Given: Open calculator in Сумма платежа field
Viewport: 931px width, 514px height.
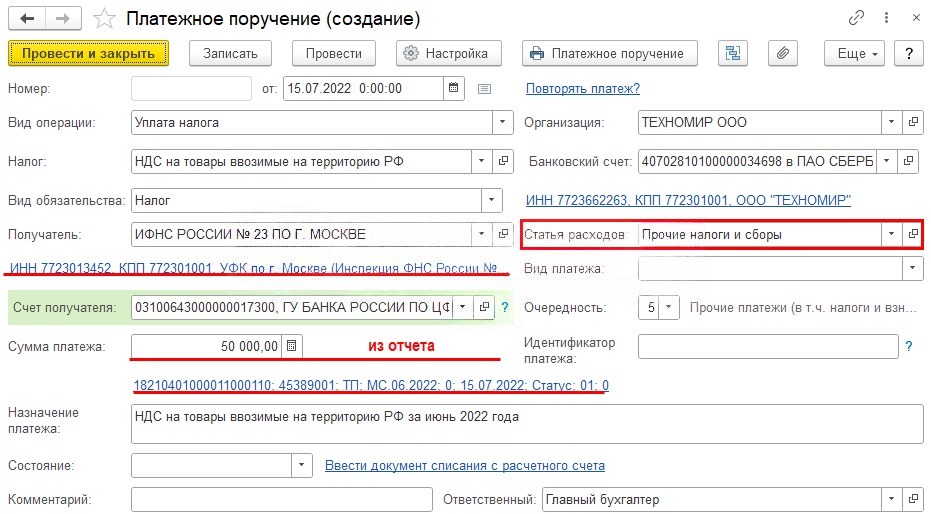Looking at the screenshot, I should (291, 346).
